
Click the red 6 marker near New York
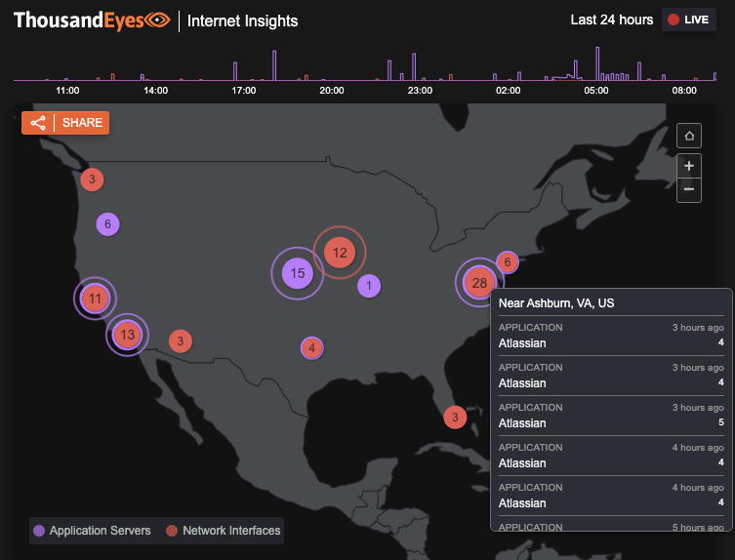508,262
